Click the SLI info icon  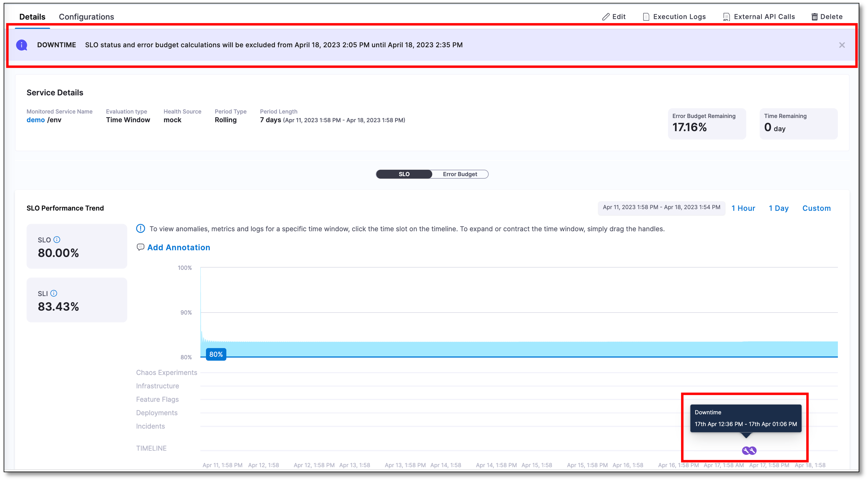tap(54, 293)
